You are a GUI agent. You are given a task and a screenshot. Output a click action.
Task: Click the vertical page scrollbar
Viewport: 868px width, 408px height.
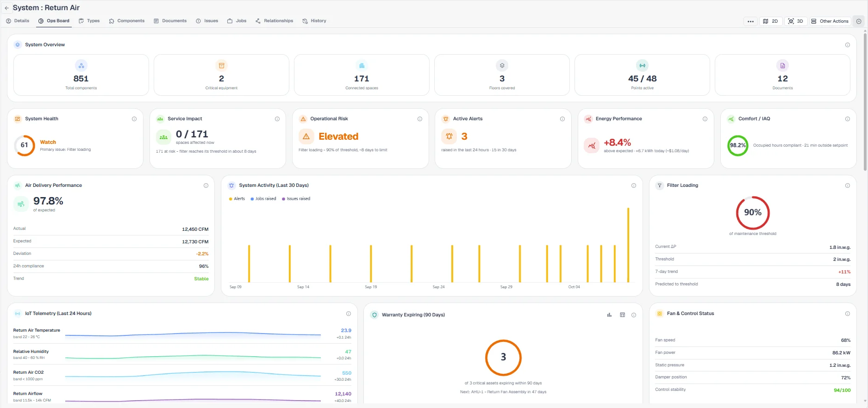865,101
